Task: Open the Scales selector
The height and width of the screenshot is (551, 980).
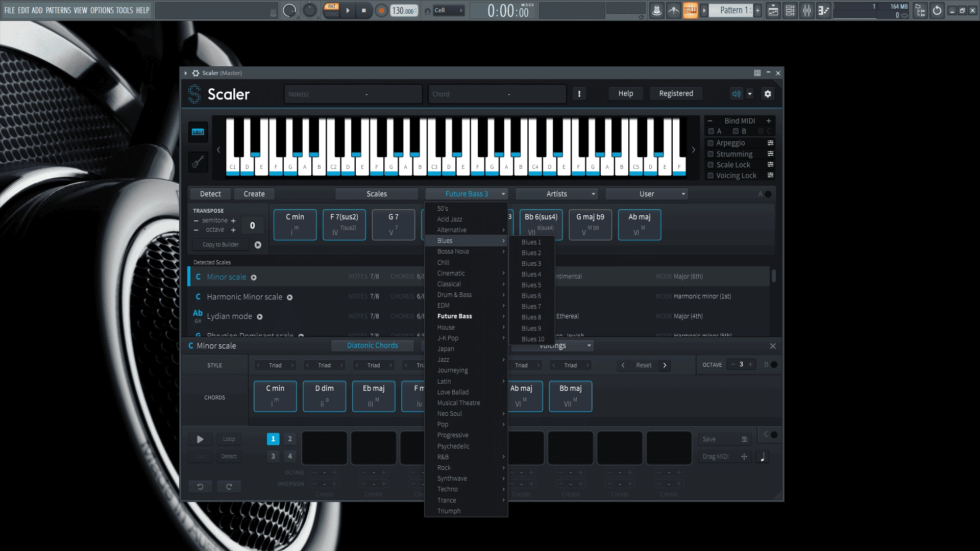Action: [377, 194]
